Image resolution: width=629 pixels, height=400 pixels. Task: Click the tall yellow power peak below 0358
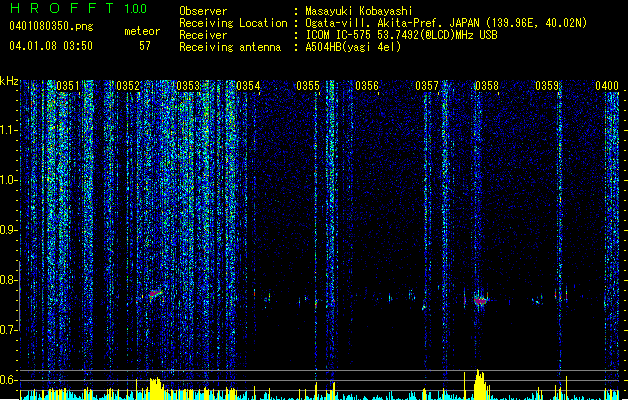(x=480, y=384)
